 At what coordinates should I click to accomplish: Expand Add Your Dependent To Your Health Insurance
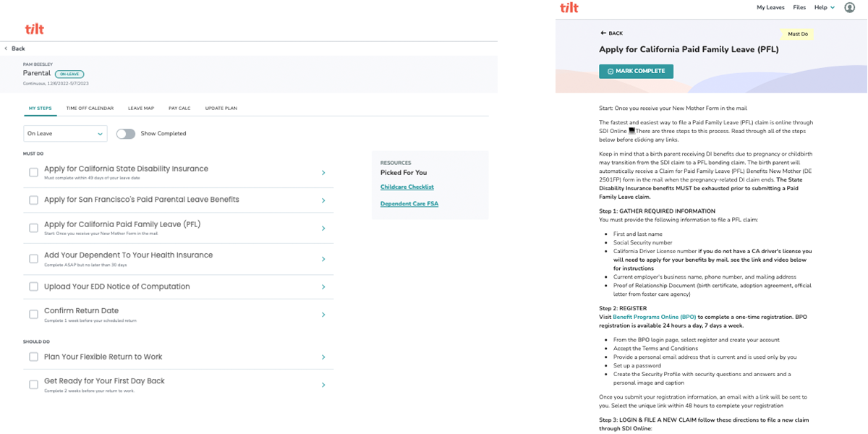322,258
